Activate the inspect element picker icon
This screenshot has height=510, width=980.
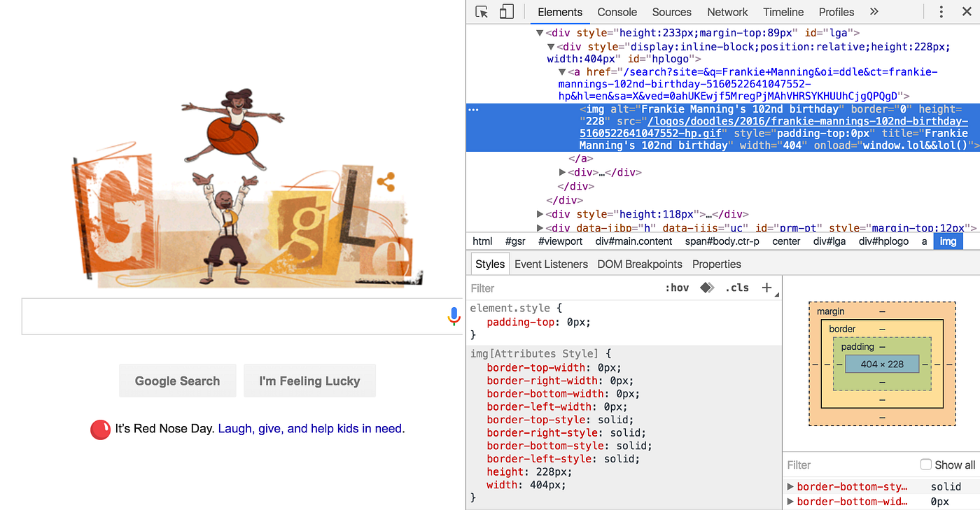(x=482, y=12)
